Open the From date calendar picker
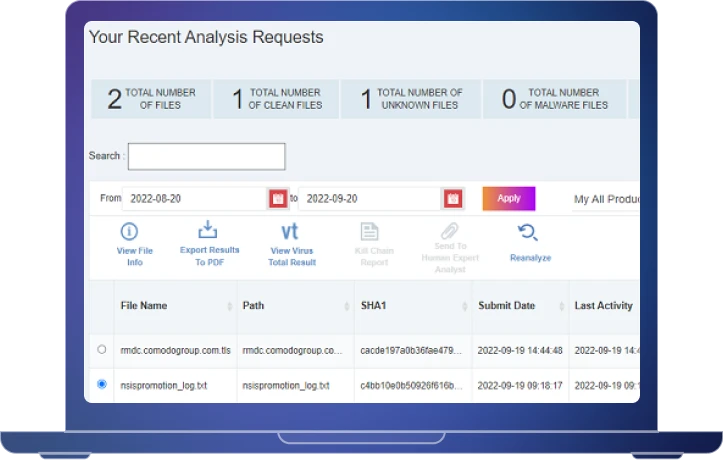Screen dimensions: 723x460 (x=277, y=198)
